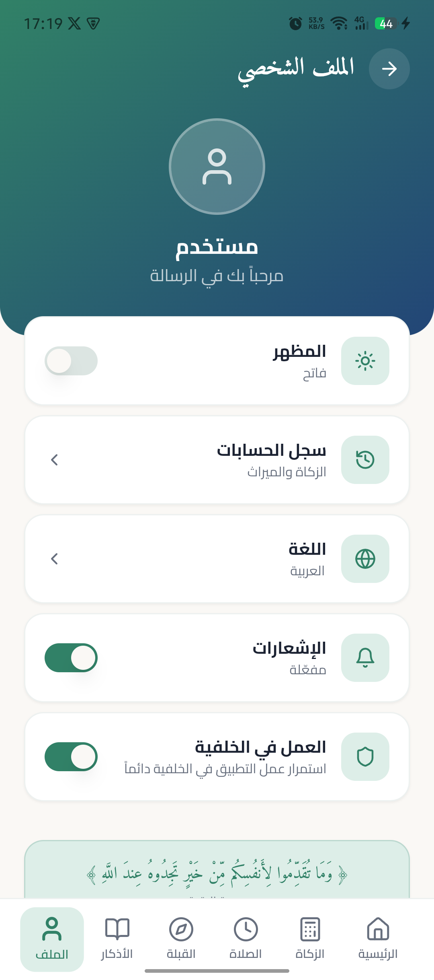Viewport: 434px width, 980px height.
Task: Expand سجل الحسابات chevron
Action: [55, 459]
